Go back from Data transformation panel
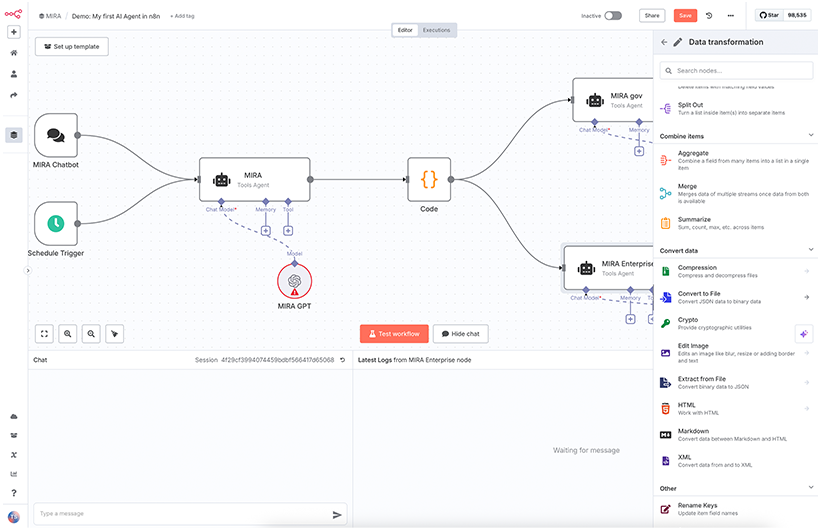The image size is (820, 530). click(x=664, y=42)
